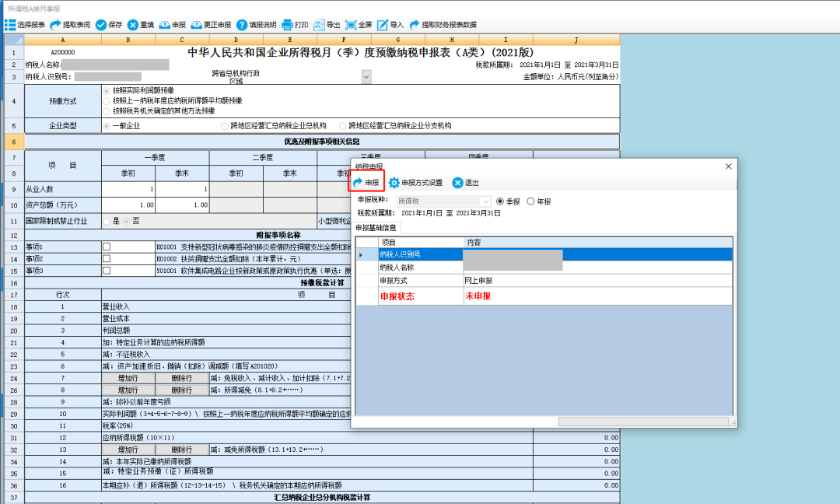
Task: Click the 利润总额 row label
Action: click(116, 331)
